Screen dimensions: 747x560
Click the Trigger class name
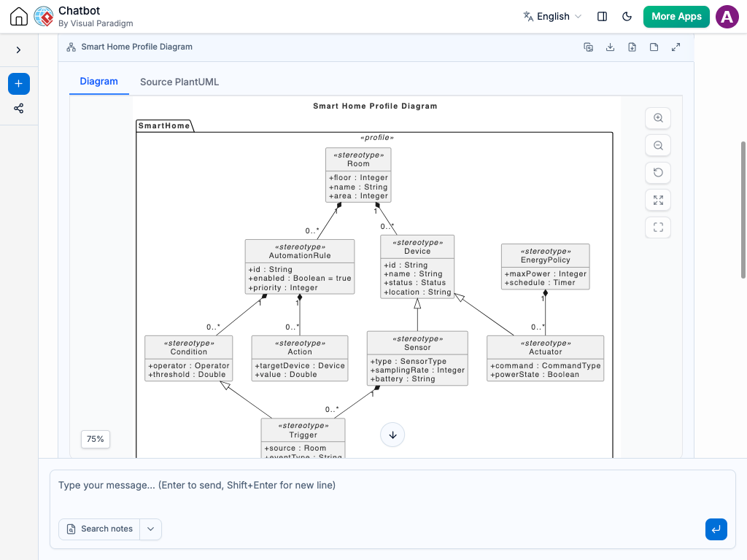(x=303, y=435)
